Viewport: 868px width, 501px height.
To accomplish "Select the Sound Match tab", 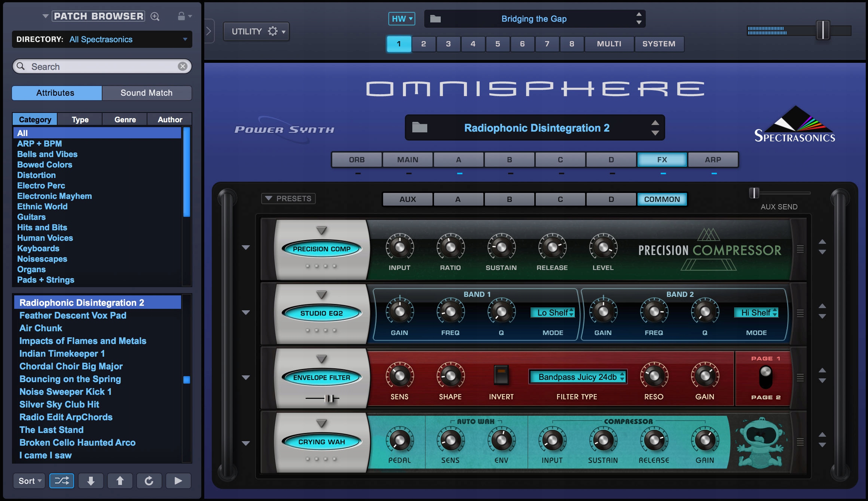I will pyautogui.click(x=146, y=93).
